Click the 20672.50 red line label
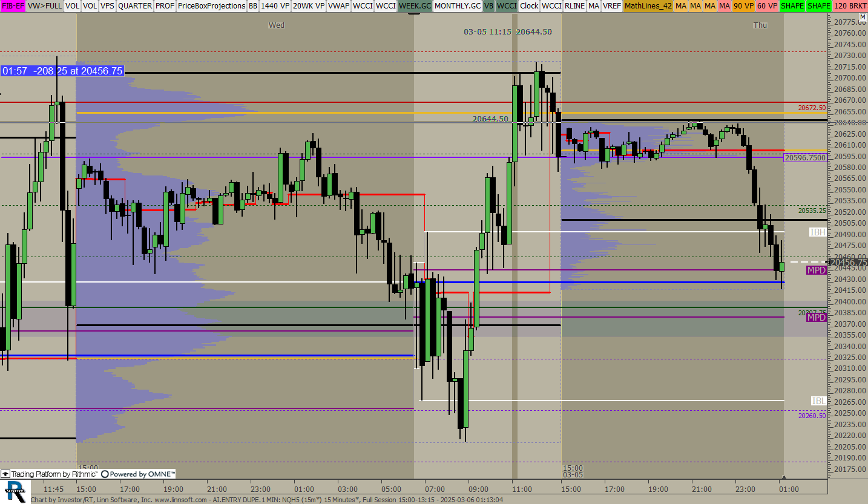This screenshot has height=504, width=868. [812, 108]
